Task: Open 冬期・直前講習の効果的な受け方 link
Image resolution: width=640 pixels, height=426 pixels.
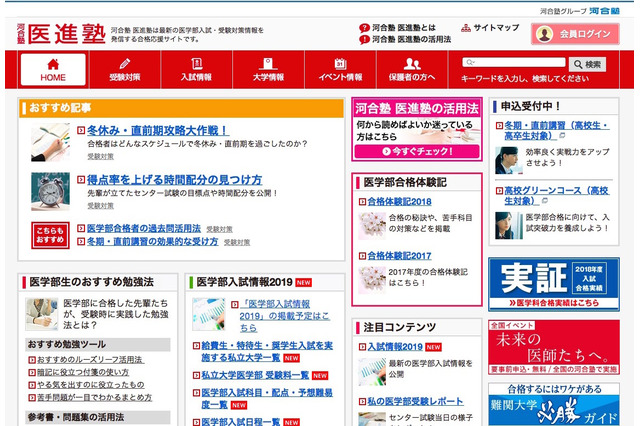Action: tap(152, 242)
